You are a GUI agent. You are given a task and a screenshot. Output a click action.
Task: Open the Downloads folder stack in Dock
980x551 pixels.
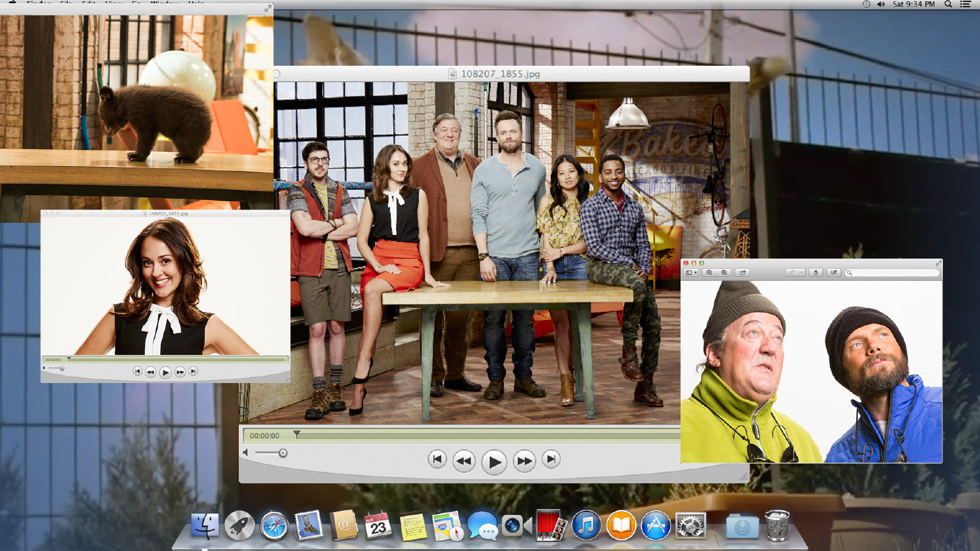pos(742,526)
